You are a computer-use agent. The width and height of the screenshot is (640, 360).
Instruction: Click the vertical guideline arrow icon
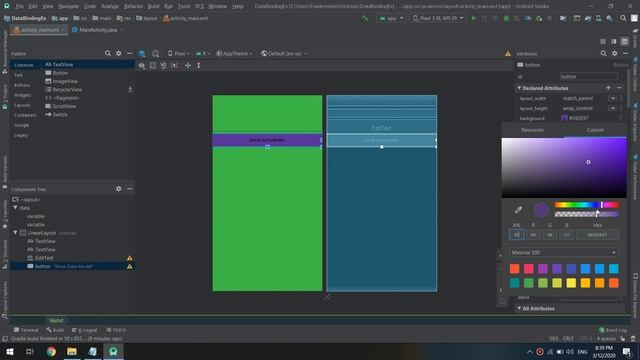[199, 65]
